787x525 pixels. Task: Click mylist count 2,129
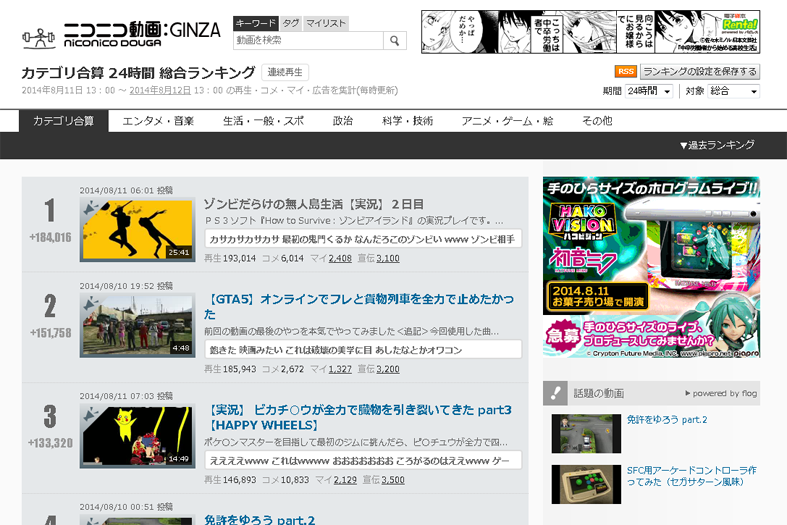click(x=345, y=480)
